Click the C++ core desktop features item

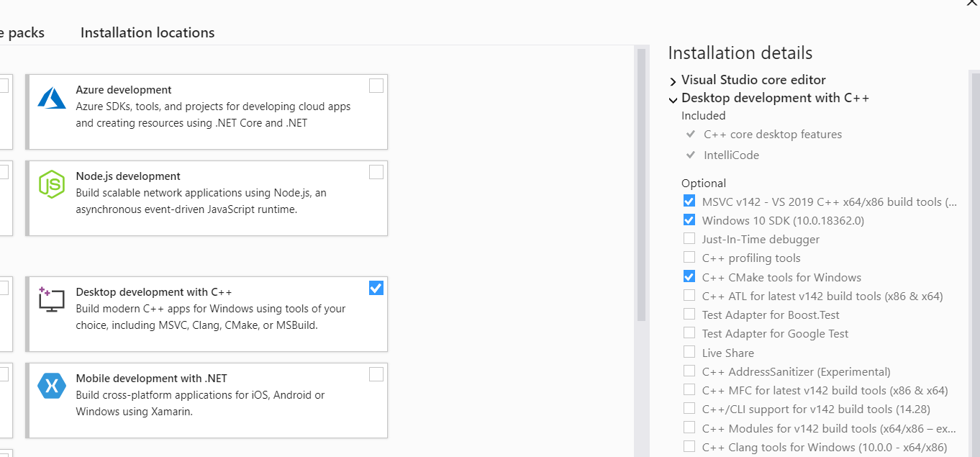[x=773, y=134]
